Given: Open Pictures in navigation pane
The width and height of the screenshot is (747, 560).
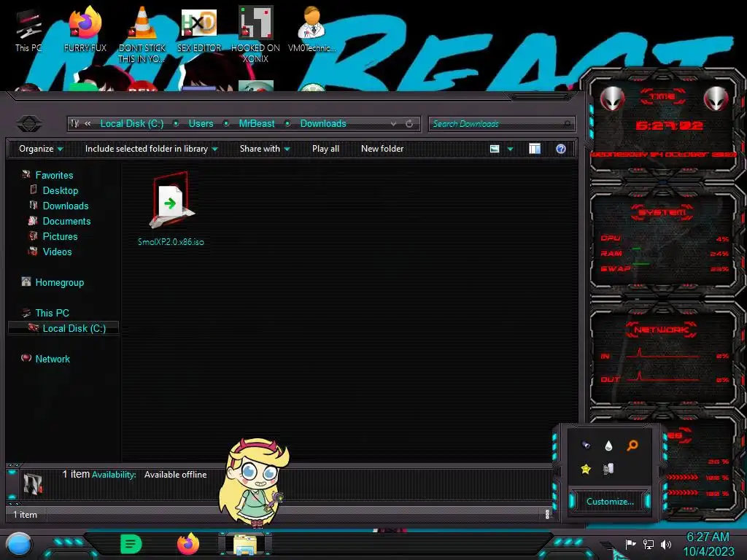Looking at the screenshot, I should tap(60, 236).
